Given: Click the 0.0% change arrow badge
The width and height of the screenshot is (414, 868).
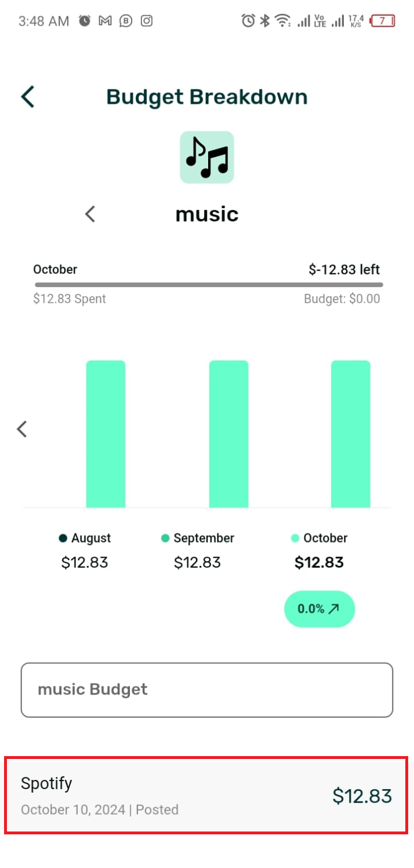Looking at the screenshot, I should coord(319,609).
